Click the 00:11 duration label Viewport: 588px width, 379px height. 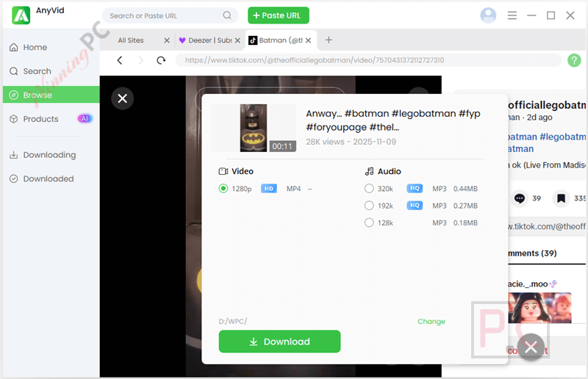click(x=282, y=146)
